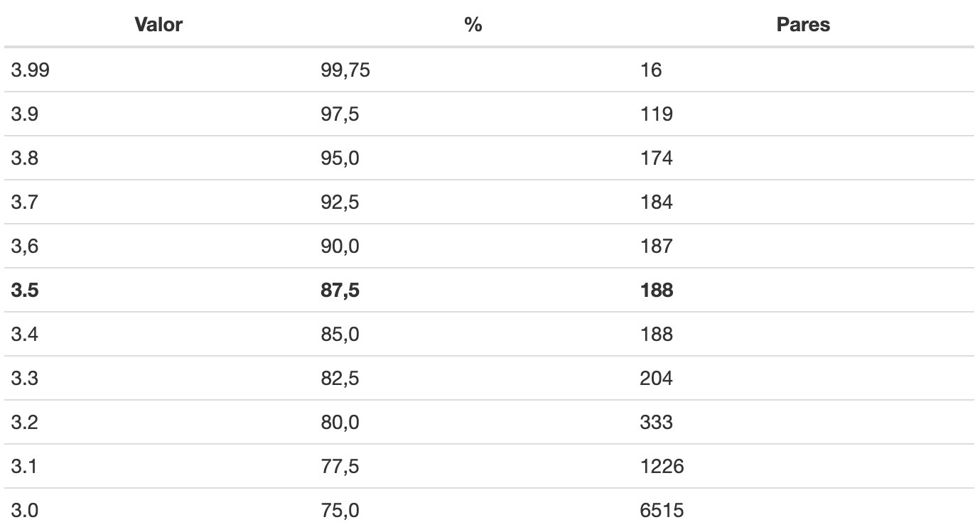Select the 6515 pares cell
Screen dimensions: 980x532
[803, 510]
